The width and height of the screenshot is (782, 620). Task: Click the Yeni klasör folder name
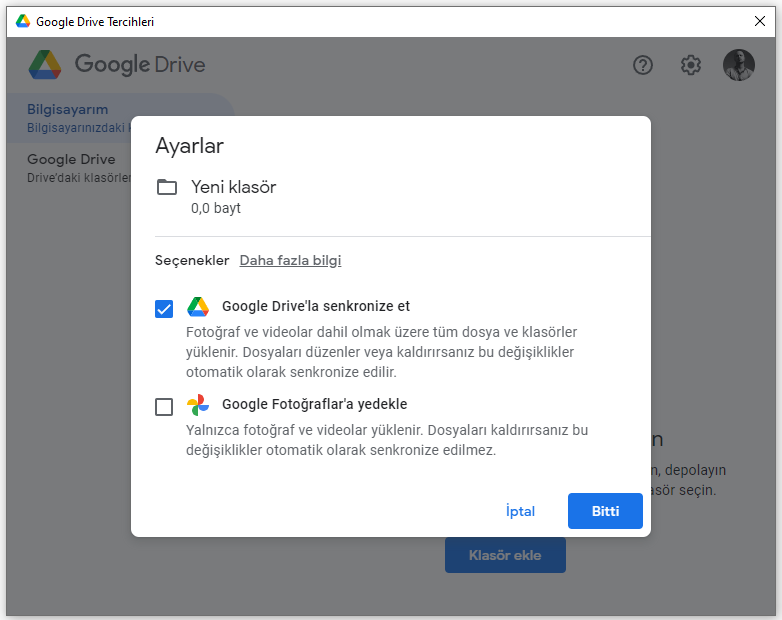[x=233, y=187]
